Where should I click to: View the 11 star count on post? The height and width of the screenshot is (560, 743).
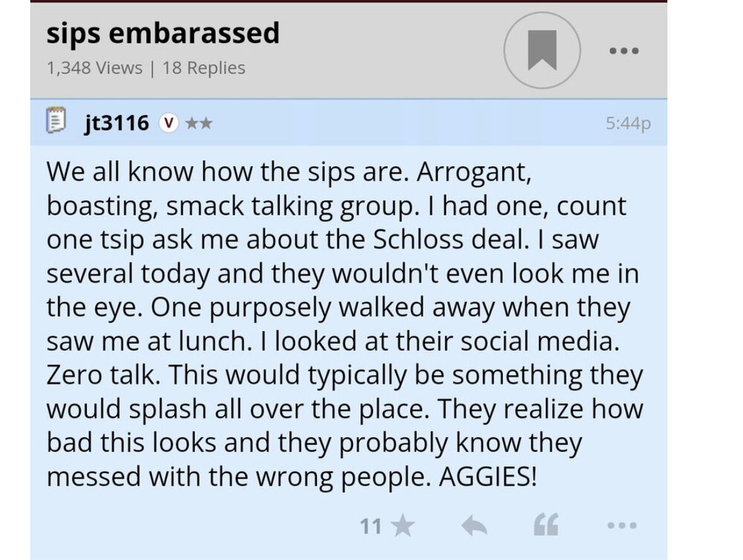371,527
